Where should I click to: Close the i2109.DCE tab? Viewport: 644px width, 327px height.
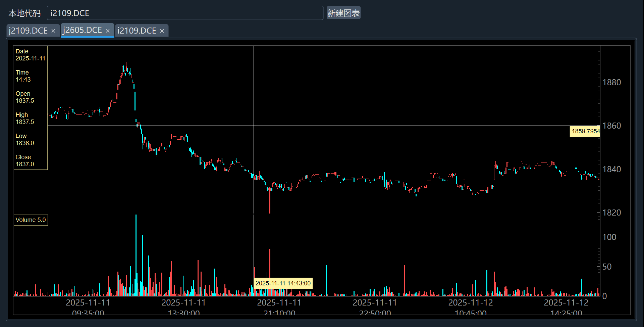(x=162, y=31)
